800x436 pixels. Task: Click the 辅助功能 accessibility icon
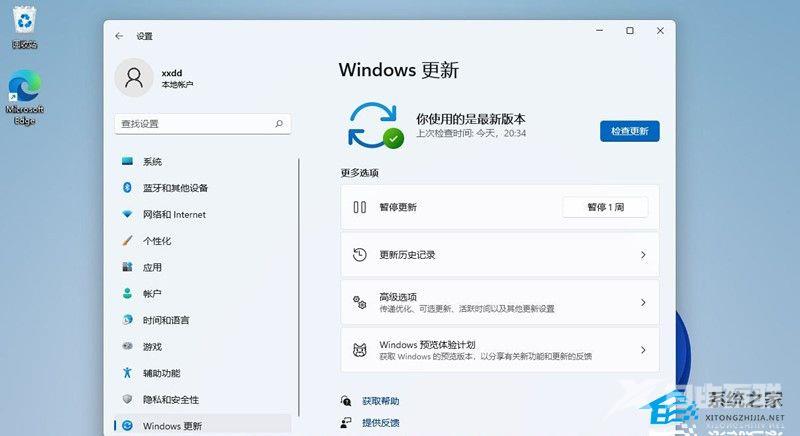coord(128,373)
